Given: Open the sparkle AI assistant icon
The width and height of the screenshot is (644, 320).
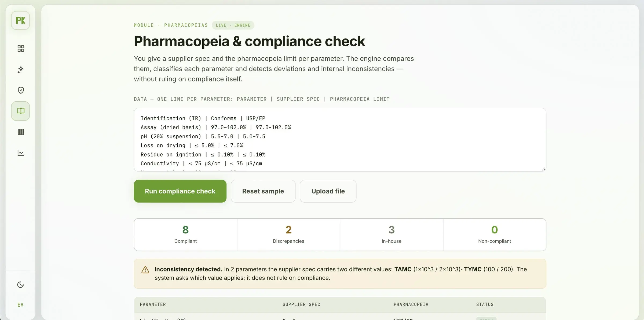Looking at the screenshot, I should tap(21, 69).
